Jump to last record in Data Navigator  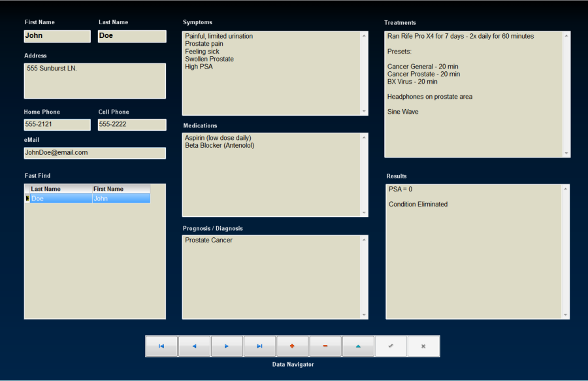coord(259,346)
